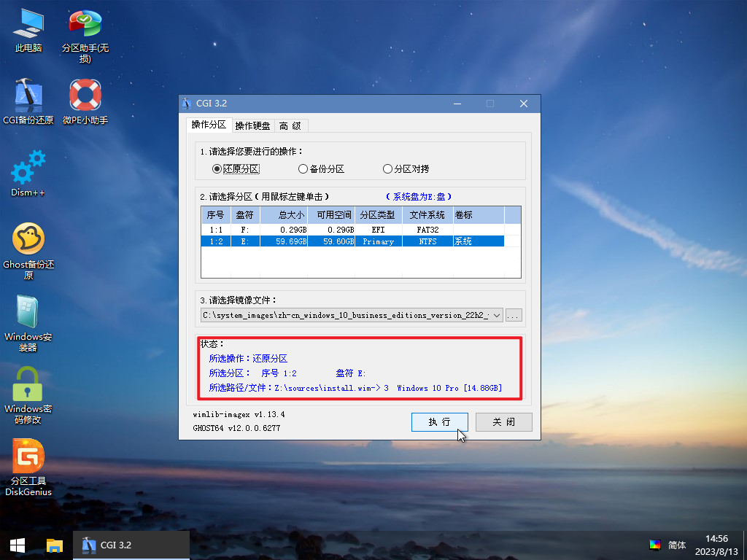Open Dism++ gear icon
747x560 pixels.
click(28, 168)
